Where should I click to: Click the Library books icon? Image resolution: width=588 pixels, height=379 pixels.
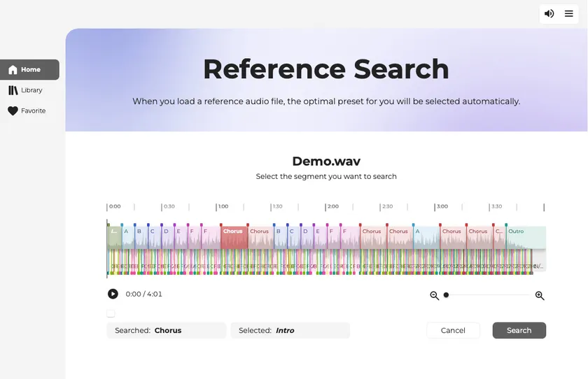(x=13, y=90)
